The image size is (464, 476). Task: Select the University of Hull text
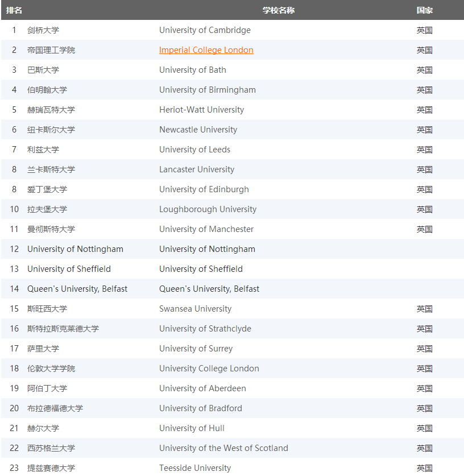[x=192, y=428]
